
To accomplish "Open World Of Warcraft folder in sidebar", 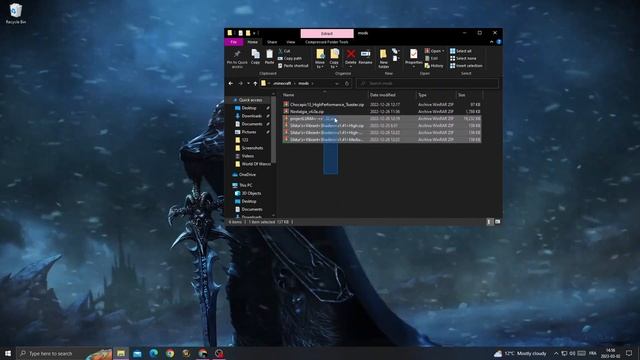I will 256,164.
